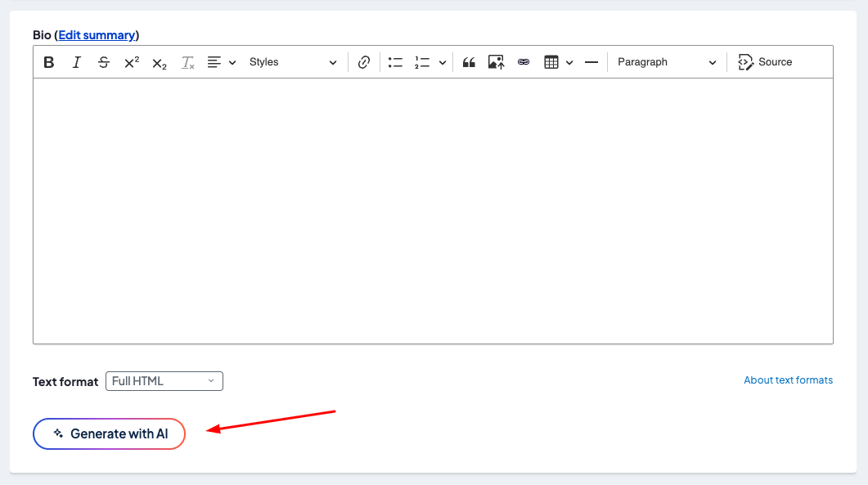
Task: Open the Styles dropdown
Action: click(293, 62)
